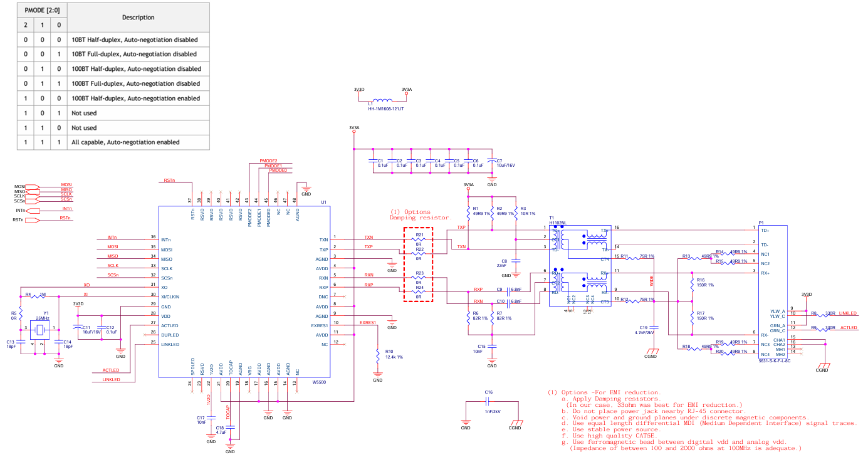The image size is (868, 472).
Task: Click the Description column header
Action: [x=138, y=18]
